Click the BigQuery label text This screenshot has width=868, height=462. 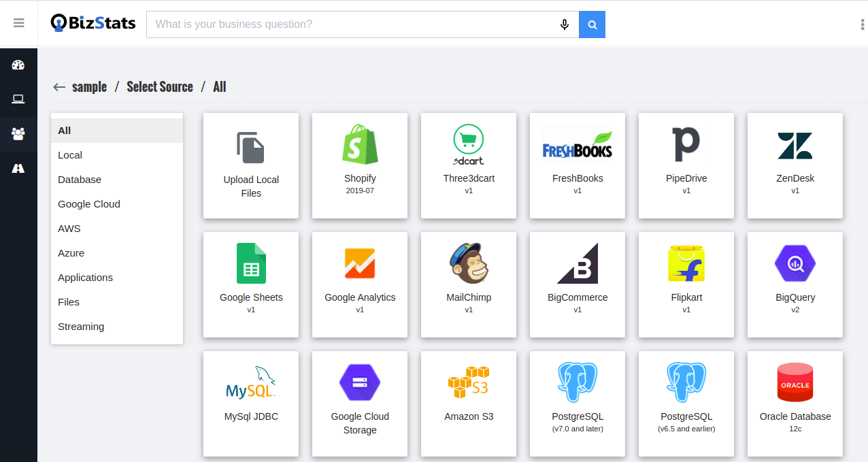[795, 297]
